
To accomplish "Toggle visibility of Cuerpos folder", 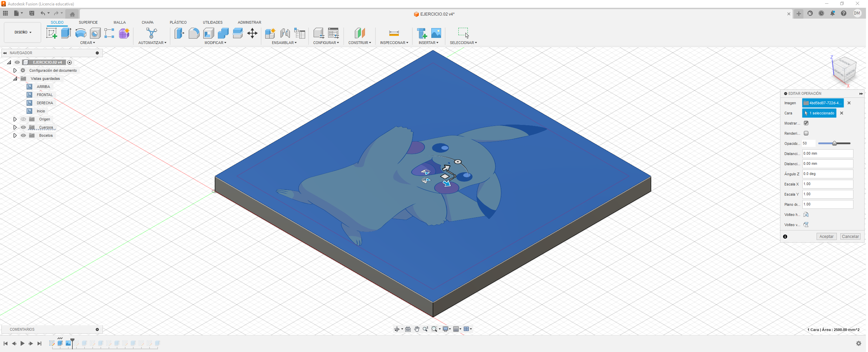I will pyautogui.click(x=23, y=127).
